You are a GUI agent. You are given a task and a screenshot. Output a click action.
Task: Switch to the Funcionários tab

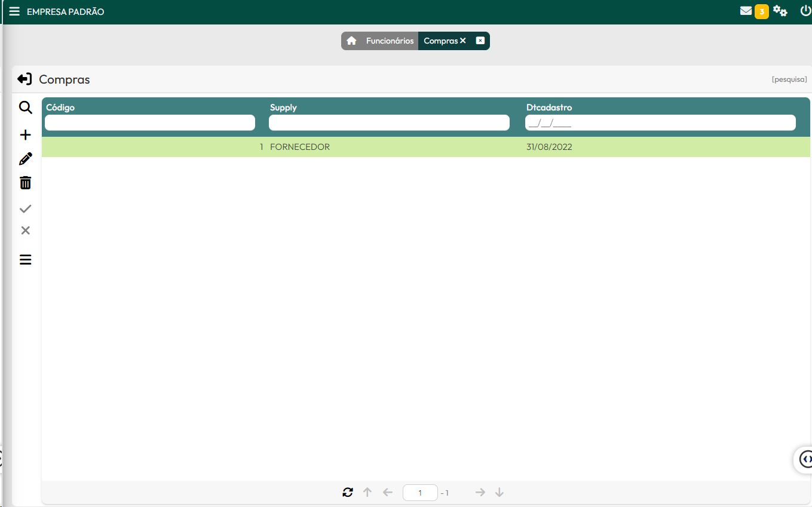(390, 41)
